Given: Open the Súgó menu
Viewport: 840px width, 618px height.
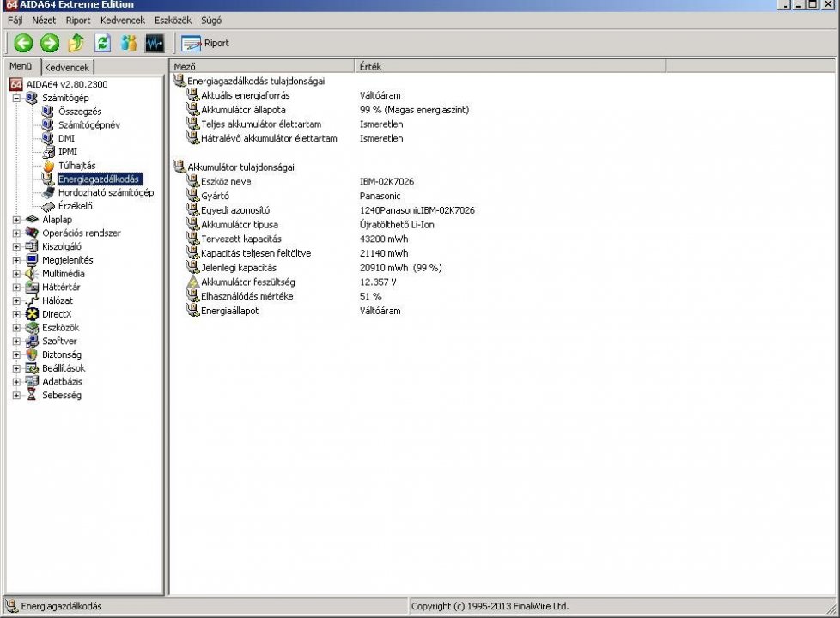Looking at the screenshot, I should (x=211, y=21).
